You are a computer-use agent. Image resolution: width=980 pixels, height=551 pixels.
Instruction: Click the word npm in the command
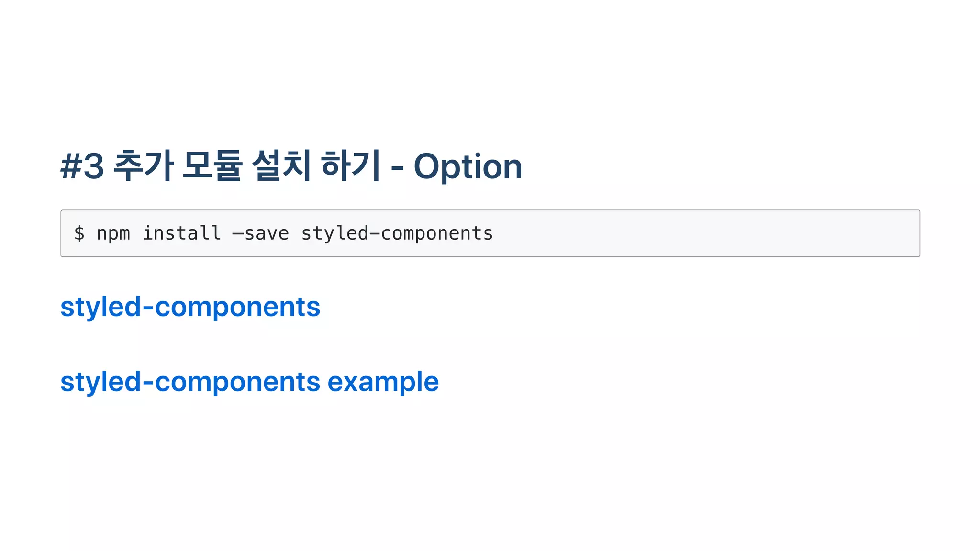[x=113, y=234]
